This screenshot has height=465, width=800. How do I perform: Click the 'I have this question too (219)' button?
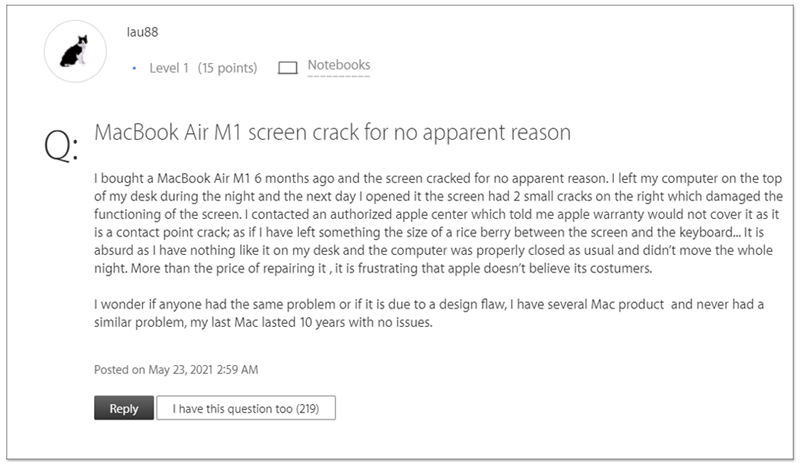pyautogui.click(x=246, y=408)
